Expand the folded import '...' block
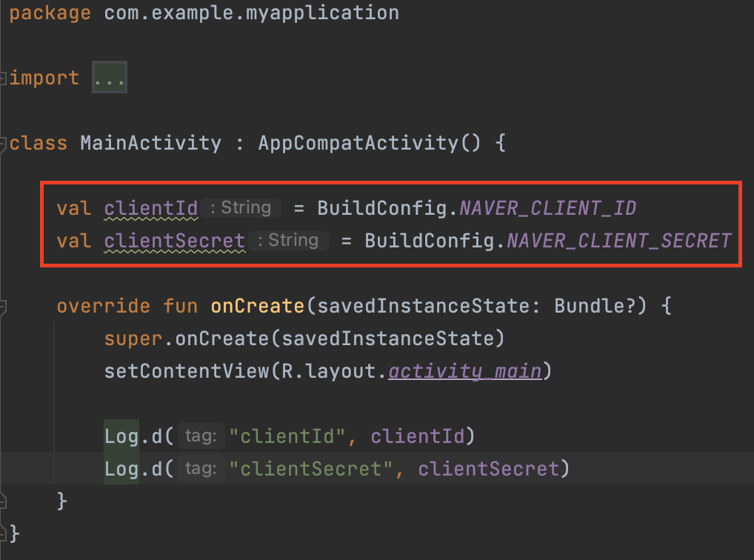The image size is (754, 560). click(110, 78)
